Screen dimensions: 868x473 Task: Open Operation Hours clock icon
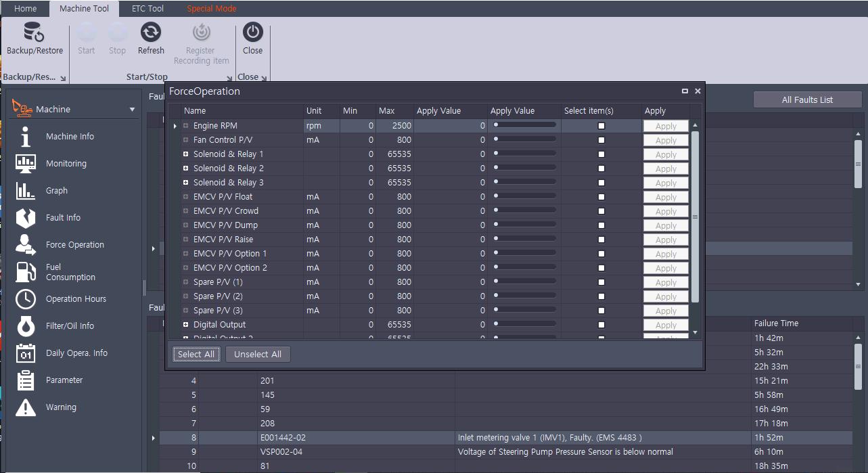tap(26, 298)
